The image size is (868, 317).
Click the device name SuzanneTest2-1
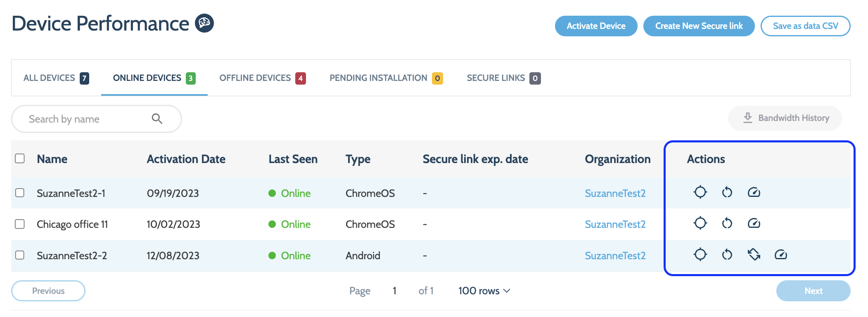tap(71, 193)
